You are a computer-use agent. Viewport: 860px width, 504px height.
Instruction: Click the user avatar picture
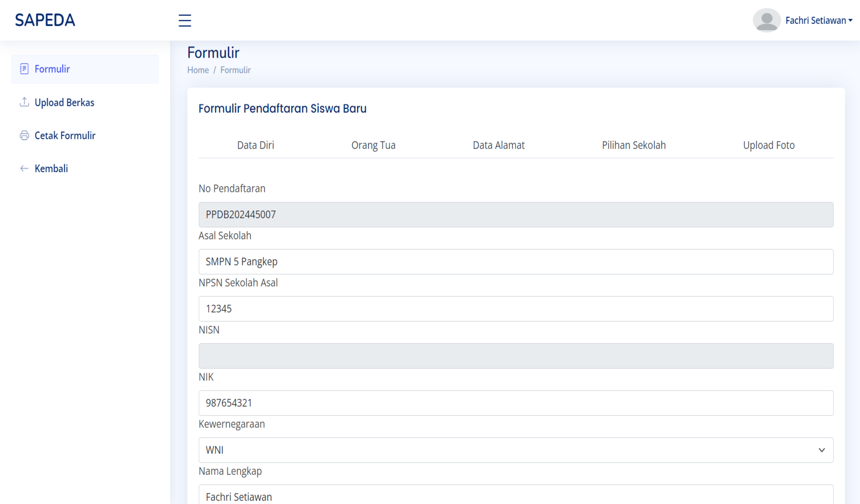(766, 20)
